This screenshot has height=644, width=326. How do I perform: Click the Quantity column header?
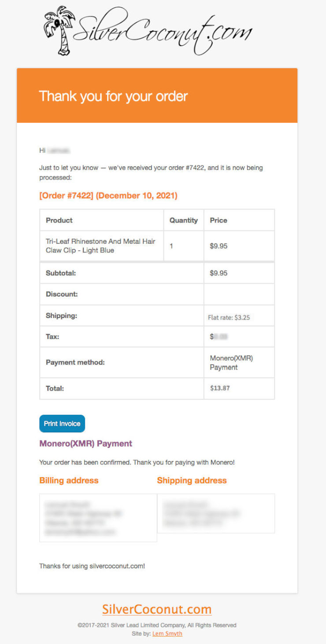[x=184, y=220]
